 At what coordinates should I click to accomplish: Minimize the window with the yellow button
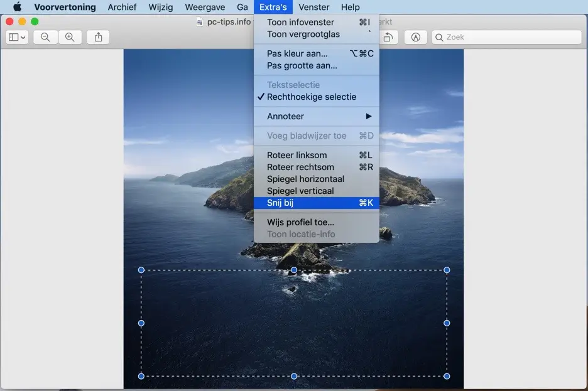[22, 22]
